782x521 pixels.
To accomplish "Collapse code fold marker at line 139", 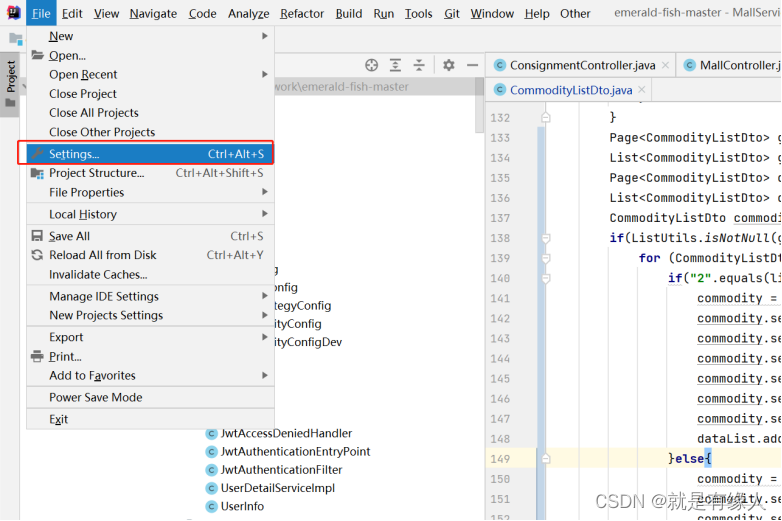I will point(546,258).
